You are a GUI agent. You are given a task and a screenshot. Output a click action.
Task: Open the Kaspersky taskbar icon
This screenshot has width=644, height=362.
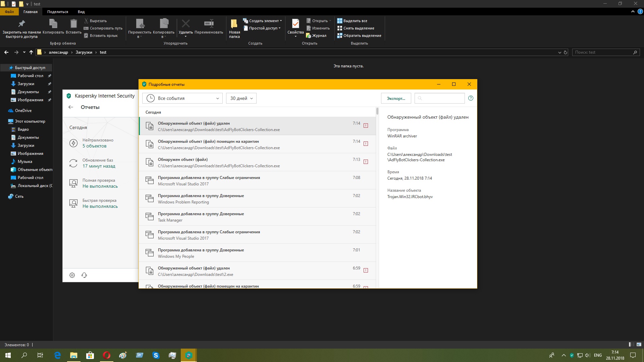coord(189,355)
